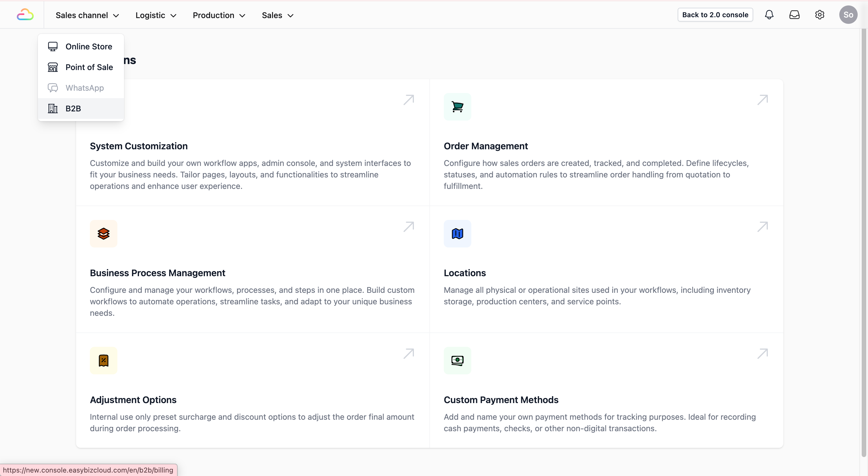Click the Adjustment Options percent receipt icon
Screen dimensions: 868x476
point(103,360)
